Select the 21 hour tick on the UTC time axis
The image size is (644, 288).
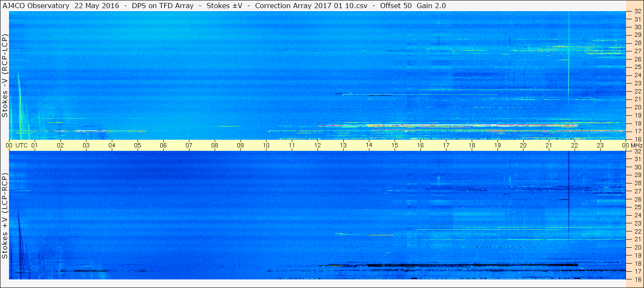[549, 145]
